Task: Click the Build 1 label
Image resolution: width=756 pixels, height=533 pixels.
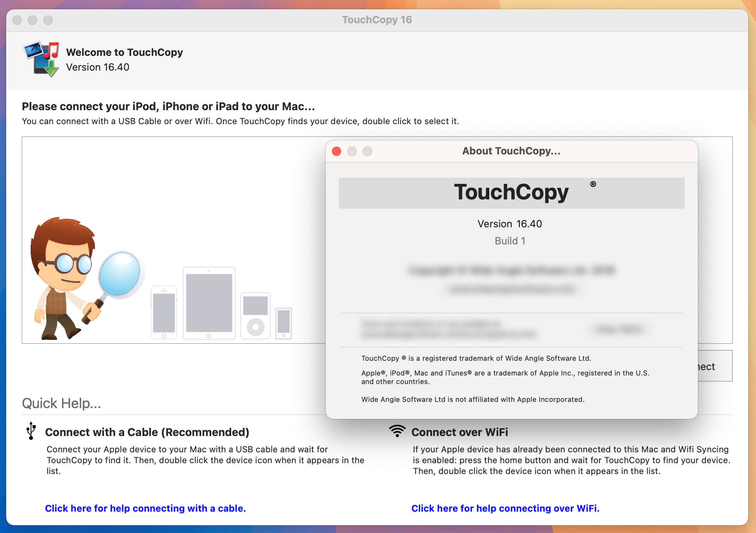Action: point(510,241)
